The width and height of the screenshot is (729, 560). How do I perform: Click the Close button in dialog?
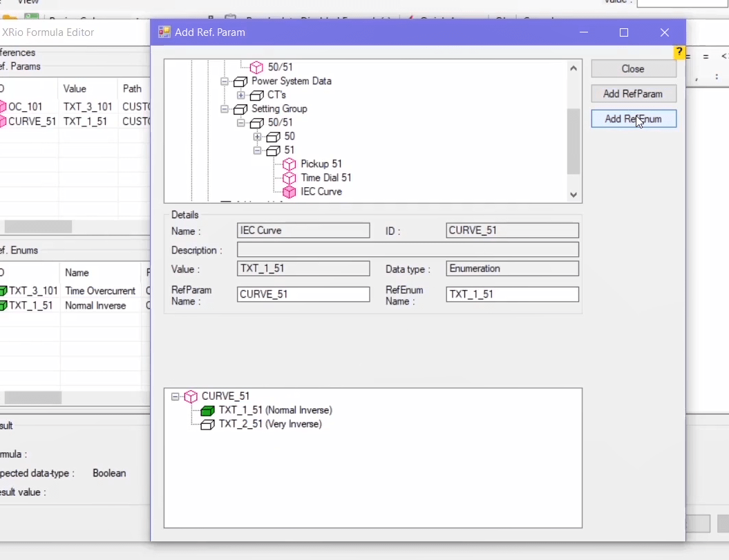(633, 69)
